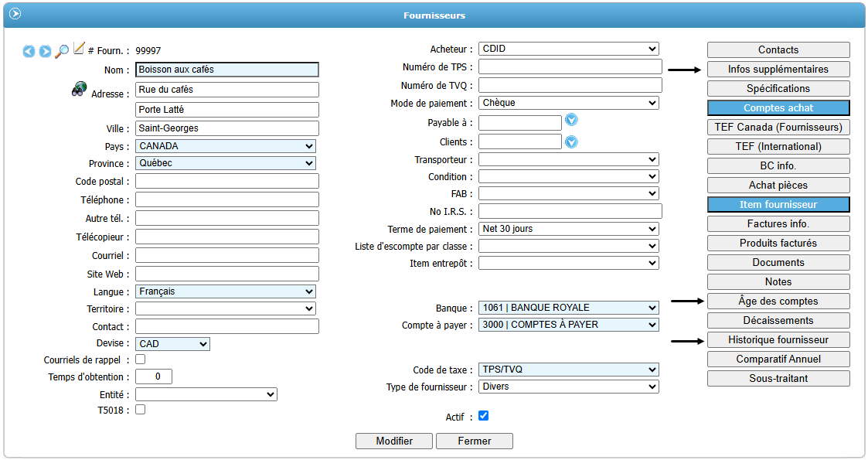Click the binoculars globe icon beside Adresse

point(79,89)
